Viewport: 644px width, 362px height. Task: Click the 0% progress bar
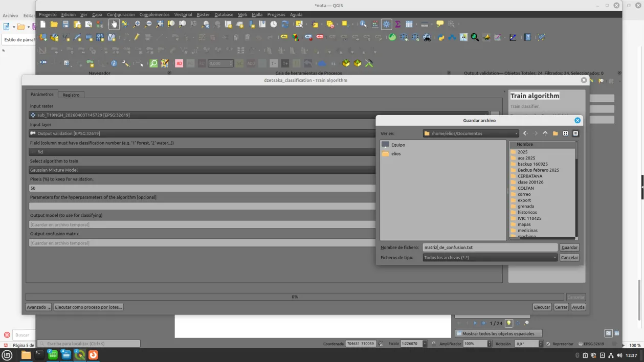(295, 297)
